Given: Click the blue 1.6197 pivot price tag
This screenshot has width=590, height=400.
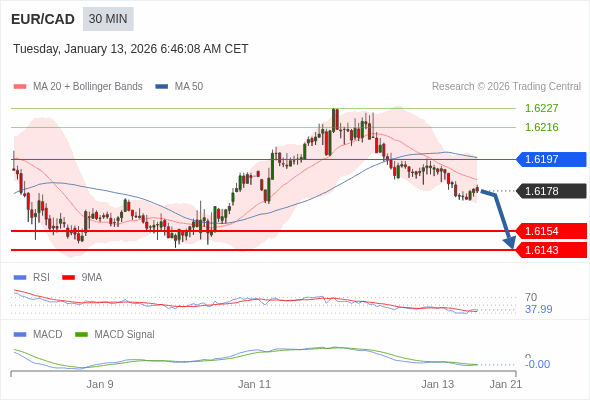Looking at the screenshot, I should click(x=551, y=159).
